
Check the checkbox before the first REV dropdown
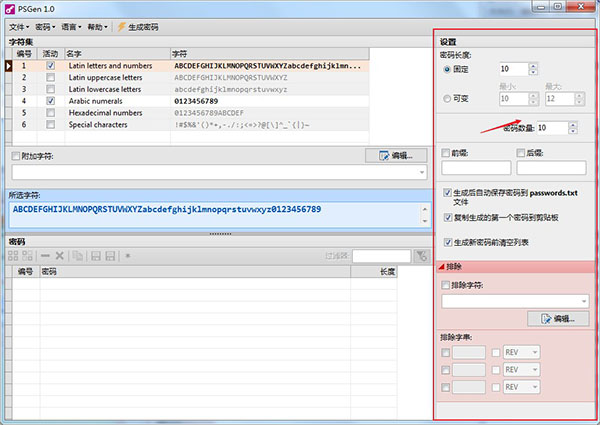pos(496,352)
